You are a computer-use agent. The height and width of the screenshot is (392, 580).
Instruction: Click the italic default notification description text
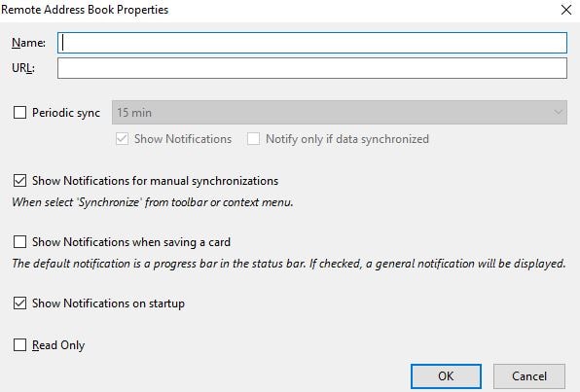tap(289, 264)
